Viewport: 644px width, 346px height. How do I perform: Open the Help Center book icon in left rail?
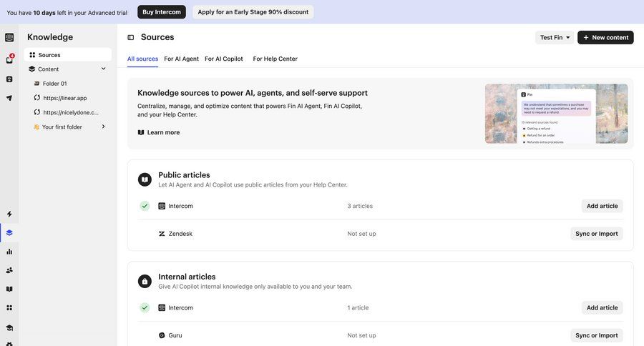[9, 289]
